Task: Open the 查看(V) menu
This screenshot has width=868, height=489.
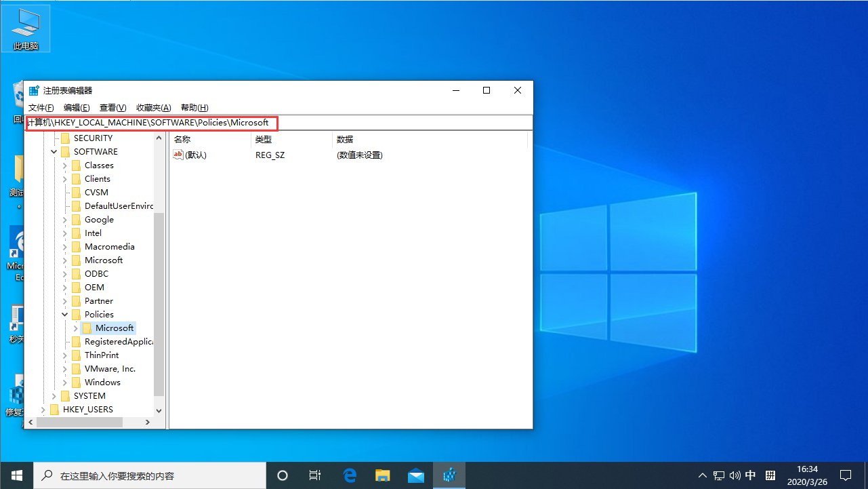Action: (x=112, y=107)
